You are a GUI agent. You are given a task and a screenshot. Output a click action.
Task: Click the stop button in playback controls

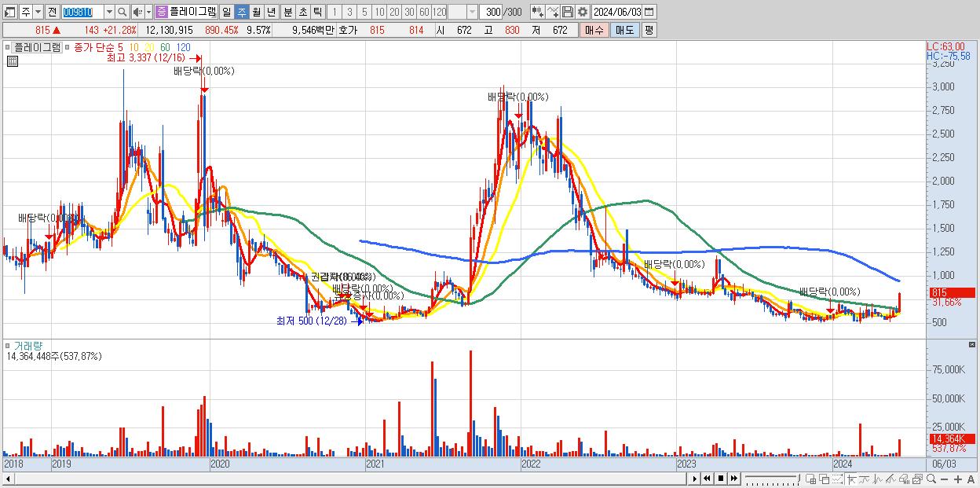click(721, 479)
